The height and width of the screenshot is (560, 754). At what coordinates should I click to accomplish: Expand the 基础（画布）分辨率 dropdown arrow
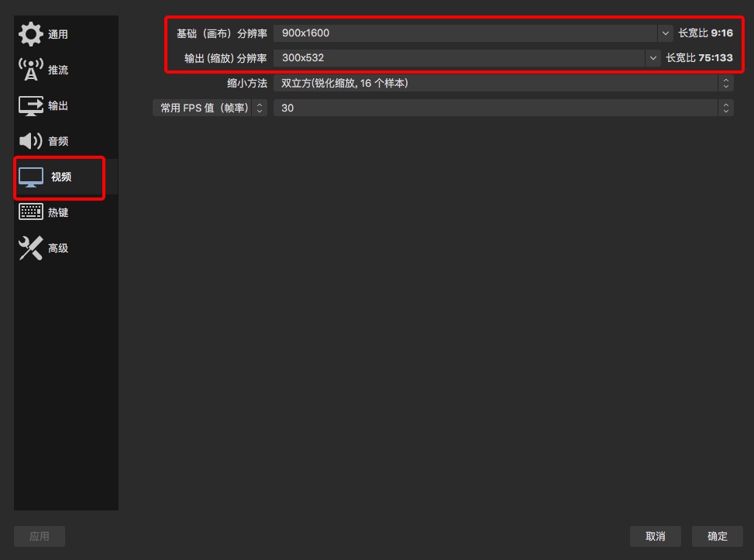point(666,33)
